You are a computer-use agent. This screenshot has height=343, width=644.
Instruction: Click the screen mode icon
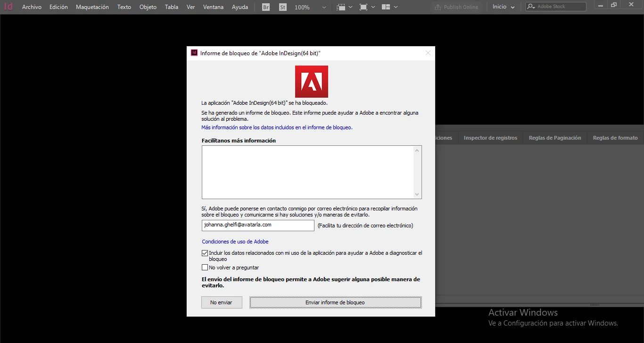(363, 7)
